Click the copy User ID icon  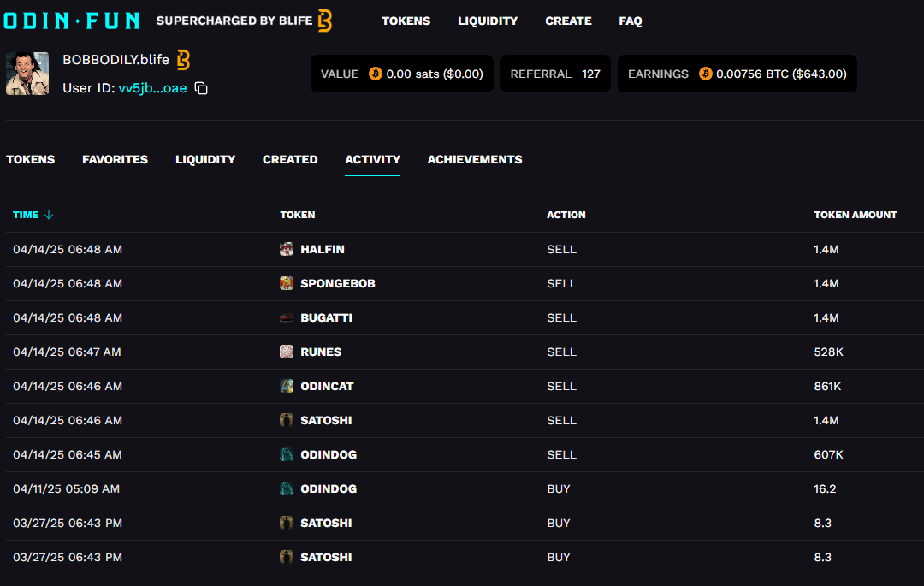(201, 88)
